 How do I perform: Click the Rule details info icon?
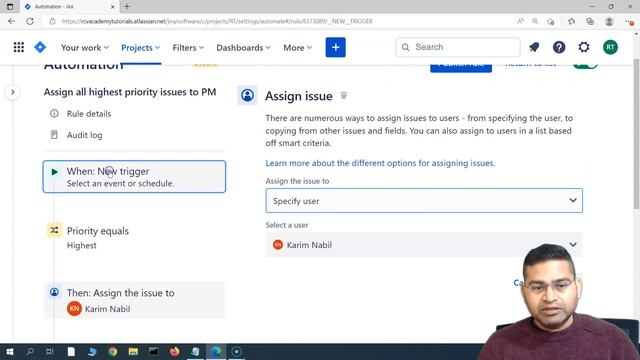coord(54,113)
